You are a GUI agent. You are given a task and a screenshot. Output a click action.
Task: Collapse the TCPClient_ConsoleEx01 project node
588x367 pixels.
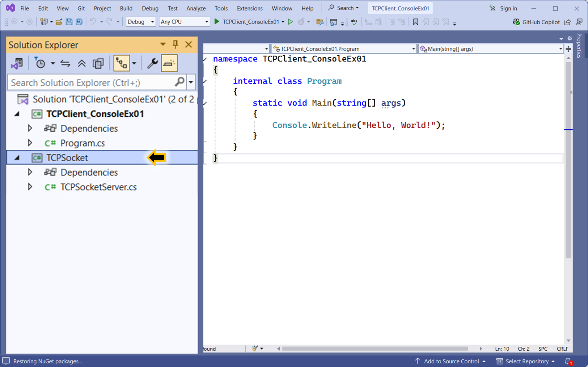coord(17,114)
